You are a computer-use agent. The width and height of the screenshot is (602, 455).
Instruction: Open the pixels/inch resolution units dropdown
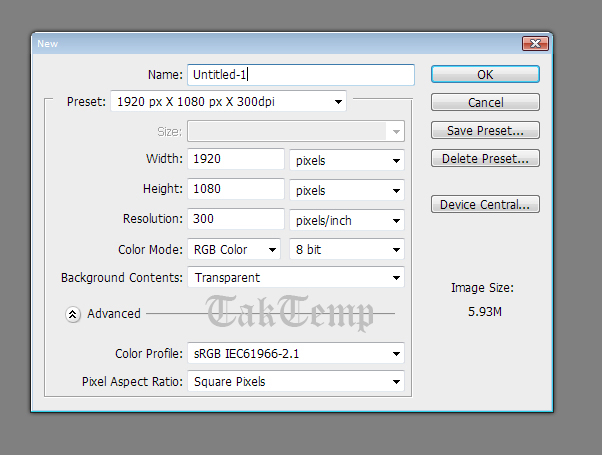[x=347, y=220]
